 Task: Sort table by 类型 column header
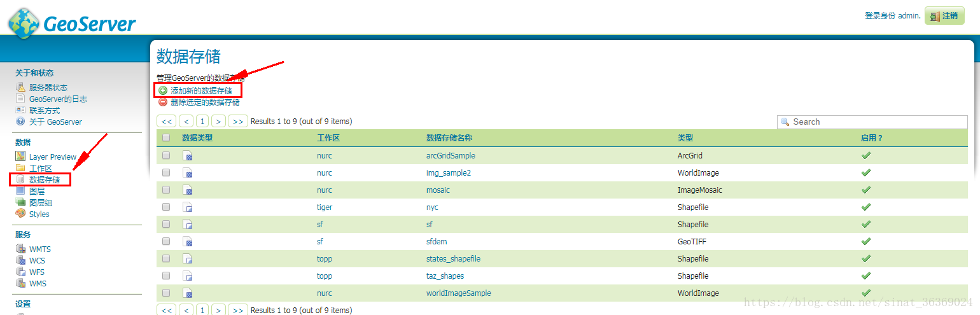click(685, 138)
